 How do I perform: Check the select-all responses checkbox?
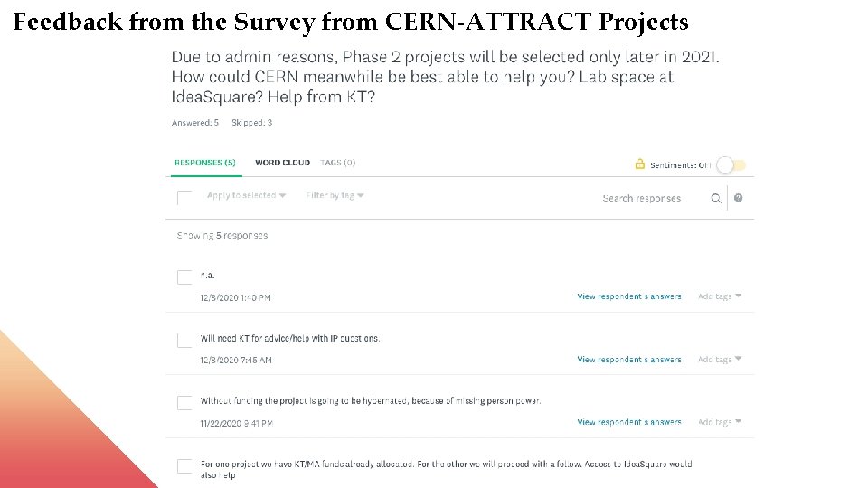point(184,198)
